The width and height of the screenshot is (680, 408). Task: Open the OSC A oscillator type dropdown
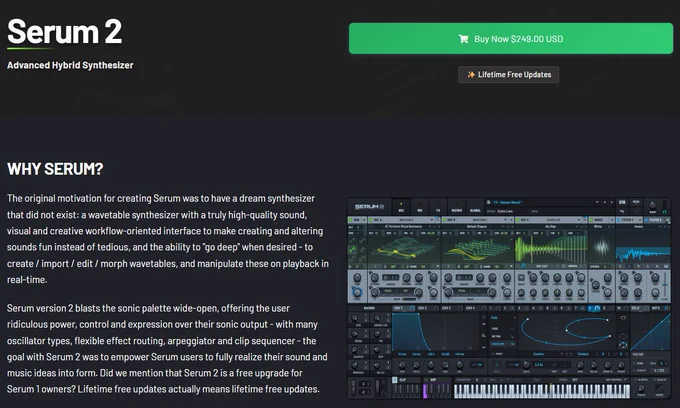(x=410, y=220)
